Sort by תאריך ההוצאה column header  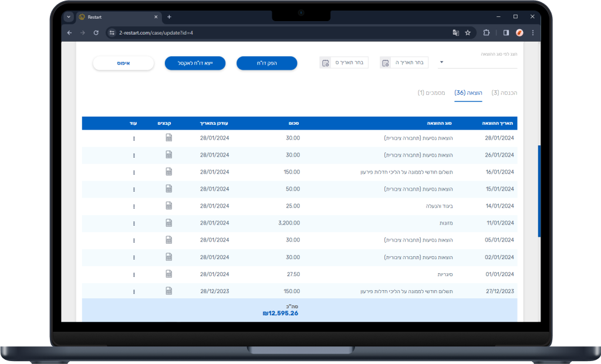[497, 123]
